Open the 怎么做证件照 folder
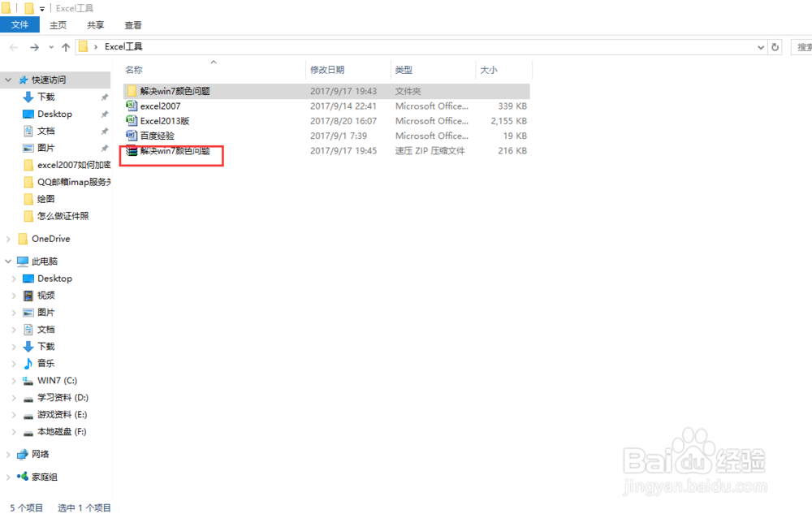 63,216
